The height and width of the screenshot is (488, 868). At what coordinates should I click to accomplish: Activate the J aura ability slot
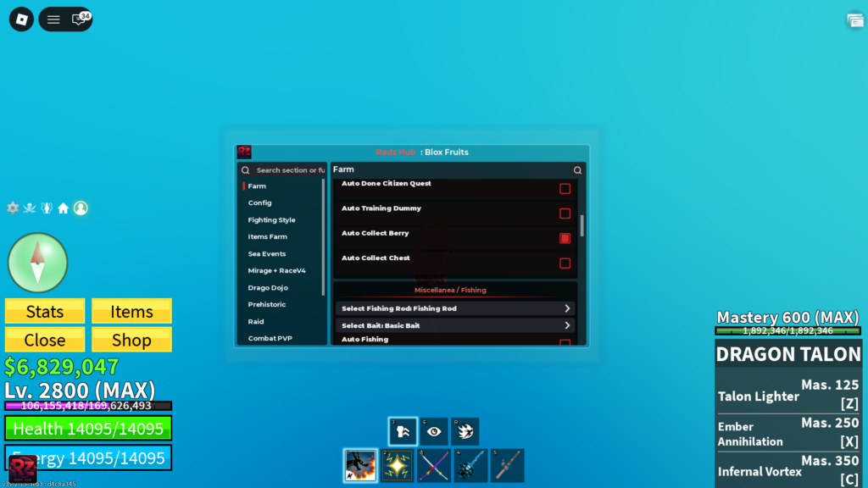coord(403,431)
